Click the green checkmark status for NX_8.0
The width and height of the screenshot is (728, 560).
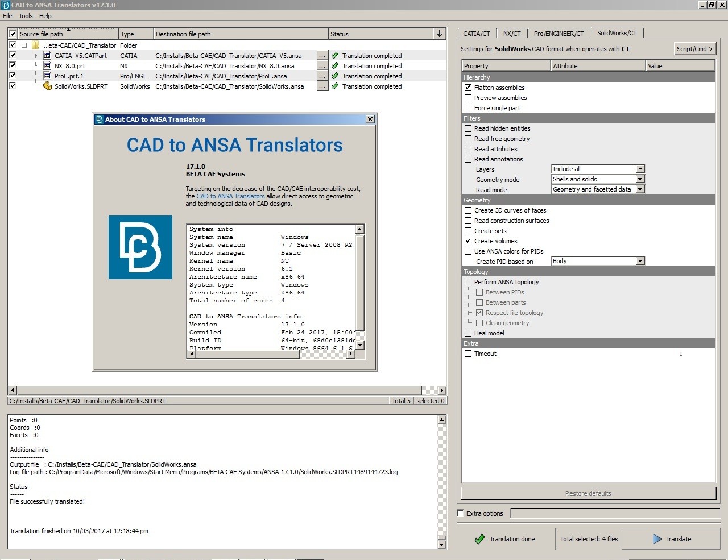click(334, 66)
